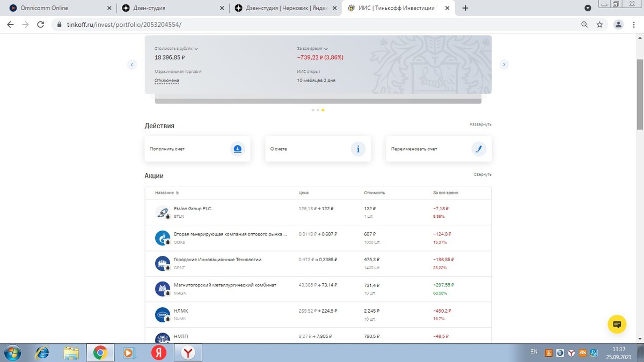
Task: Select first carousel pagination dot
Action: point(313,110)
